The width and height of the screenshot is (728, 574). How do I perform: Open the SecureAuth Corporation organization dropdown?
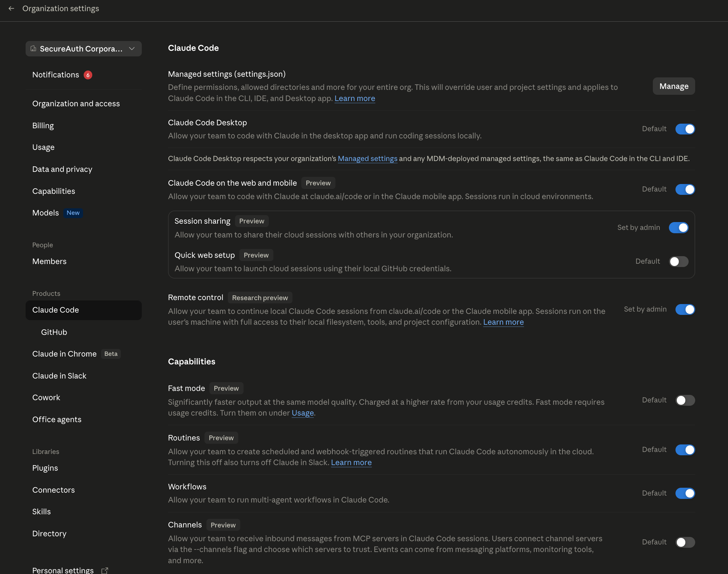click(x=83, y=49)
